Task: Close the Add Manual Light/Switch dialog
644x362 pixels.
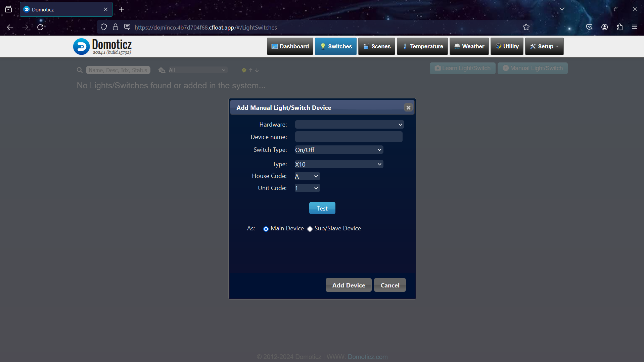Action: coord(408,107)
